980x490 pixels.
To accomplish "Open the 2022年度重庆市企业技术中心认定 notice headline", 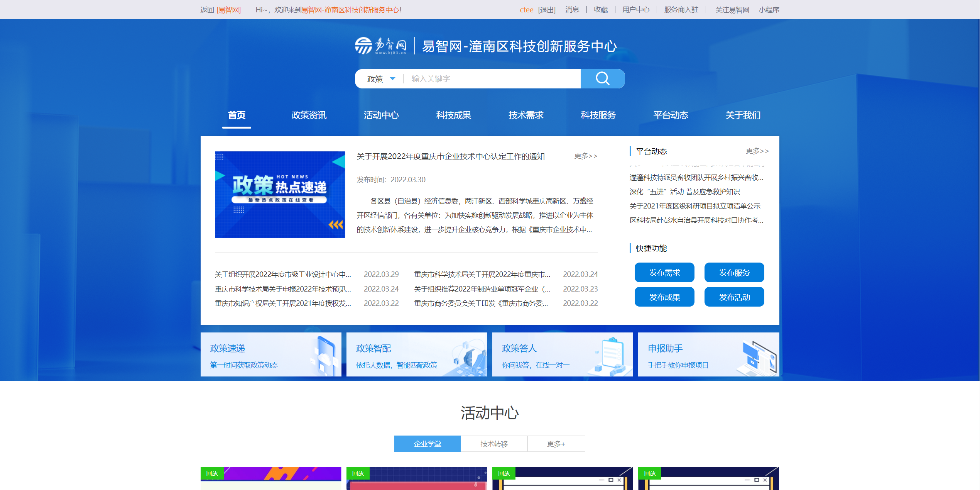I will coord(450,156).
